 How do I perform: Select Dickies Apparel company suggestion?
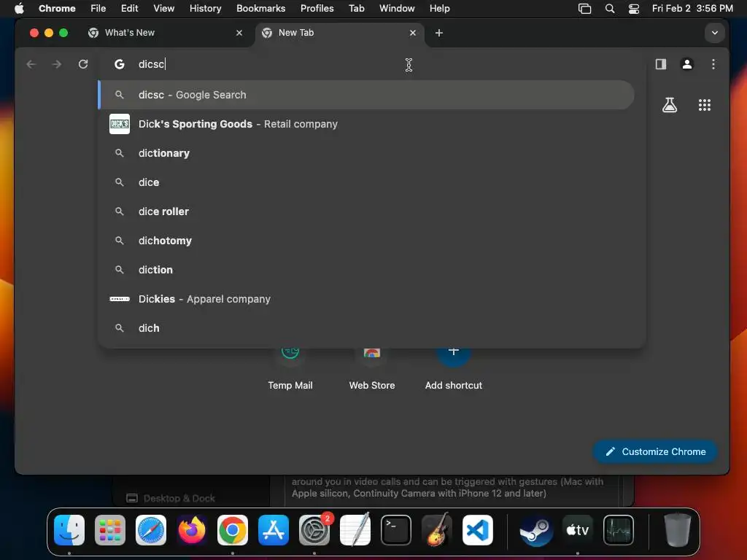[366, 299]
